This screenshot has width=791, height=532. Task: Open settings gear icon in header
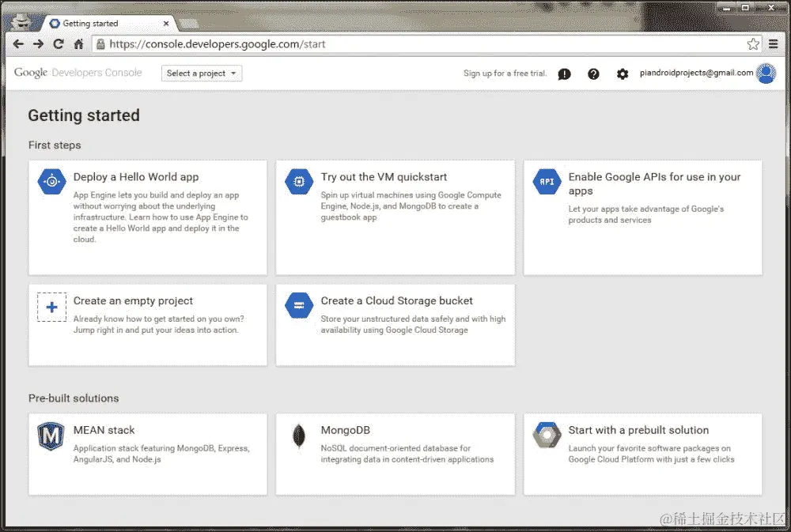click(x=623, y=74)
